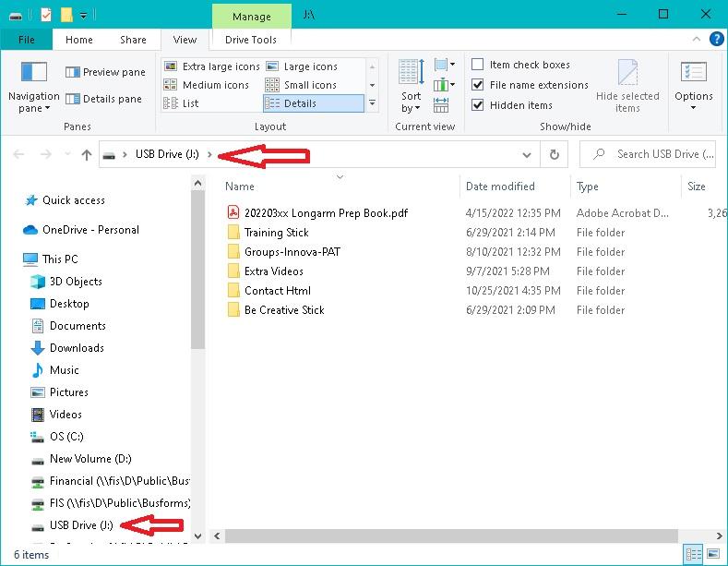Switch to the Share ribbon tab
Viewport: 728px width, 566px height.
click(133, 40)
